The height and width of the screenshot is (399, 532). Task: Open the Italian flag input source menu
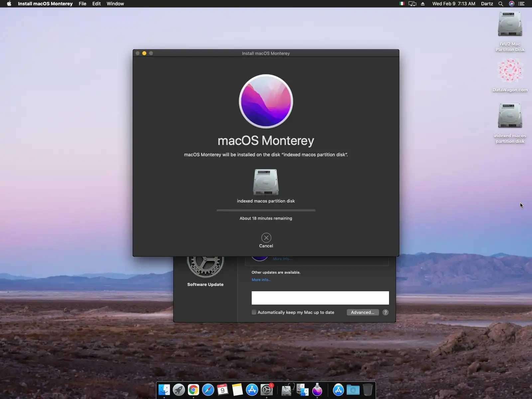click(402, 4)
